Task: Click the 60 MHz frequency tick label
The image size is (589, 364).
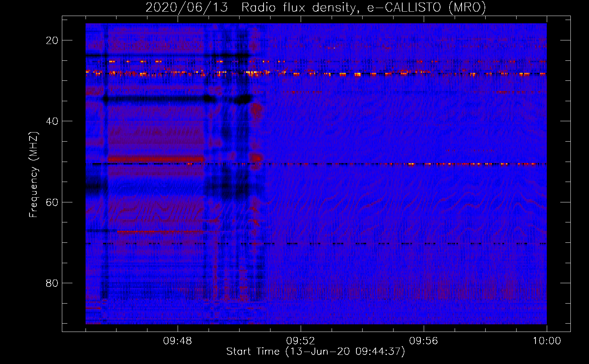Action: click(52, 202)
